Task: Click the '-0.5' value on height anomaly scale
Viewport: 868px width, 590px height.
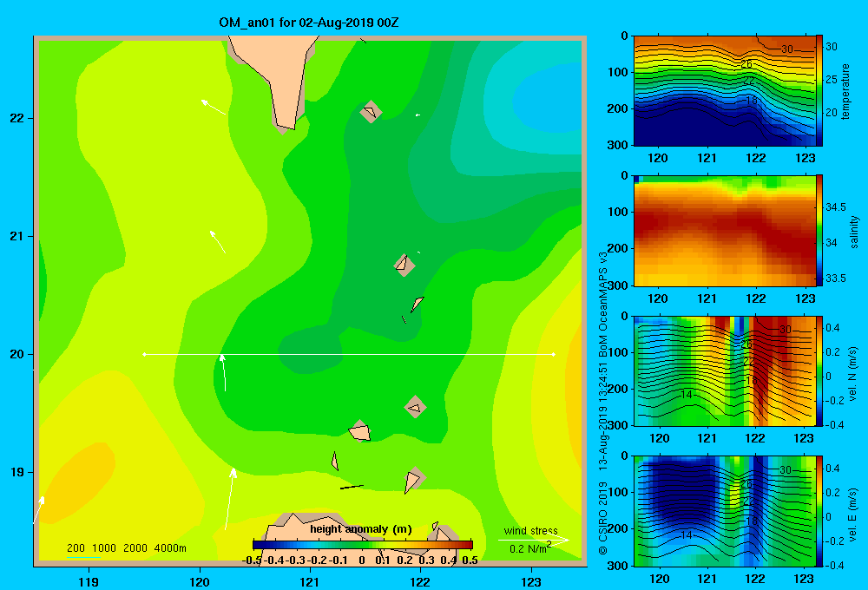Action: 252,560
